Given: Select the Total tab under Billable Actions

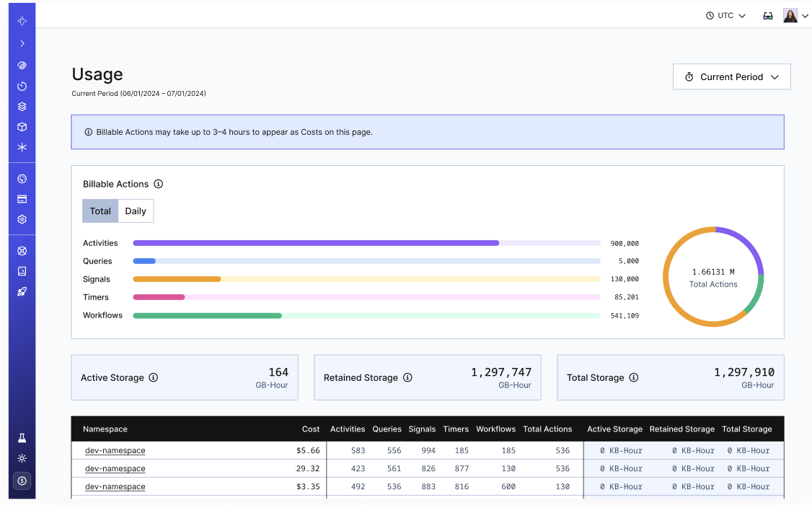Looking at the screenshot, I should pos(100,211).
